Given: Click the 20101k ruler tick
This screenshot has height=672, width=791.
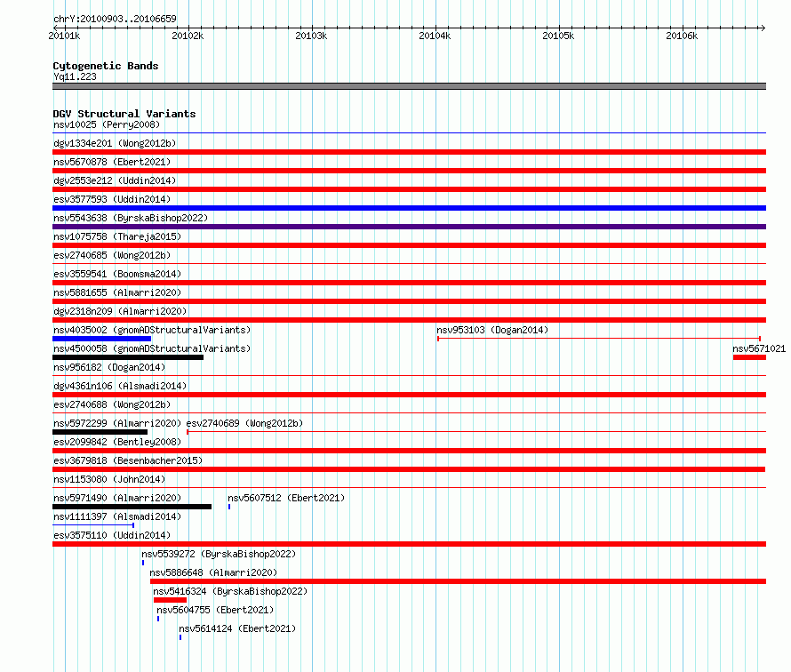Looking at the screenshot, I should pos(64,36).
